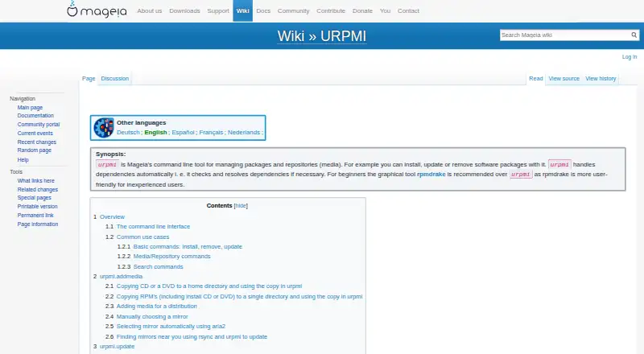Screen dimensions: 644x354
Task: Open Random page sidebar link
Action: (34, 150)
